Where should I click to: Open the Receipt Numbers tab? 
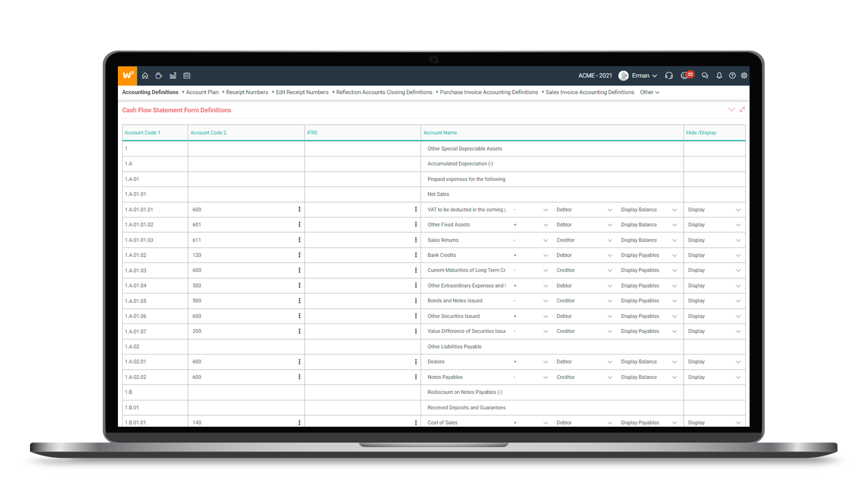247,92
